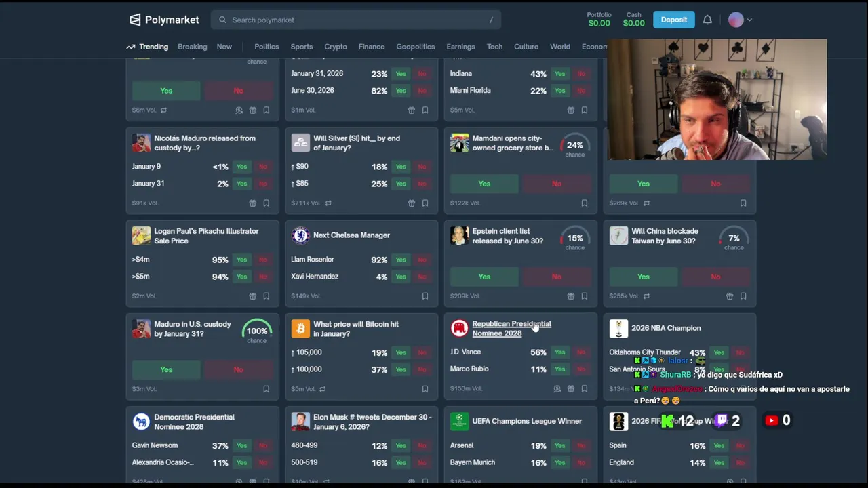Buy No on Epstein client list market
The width and height of the screenshot is (868, 488).
pos(557,277)
